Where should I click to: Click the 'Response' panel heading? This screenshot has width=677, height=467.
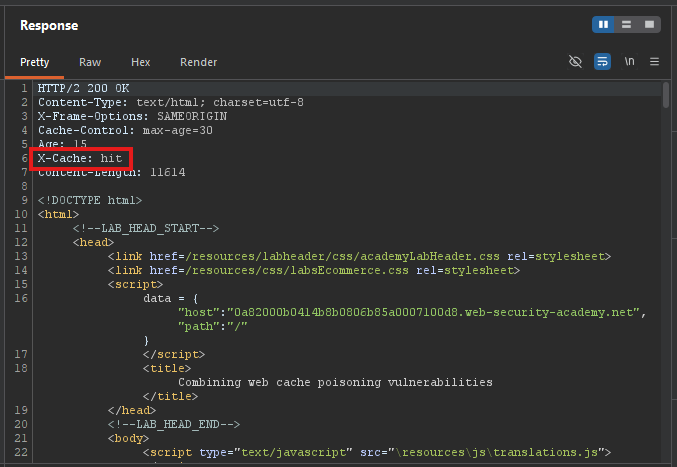coord(49,25)
